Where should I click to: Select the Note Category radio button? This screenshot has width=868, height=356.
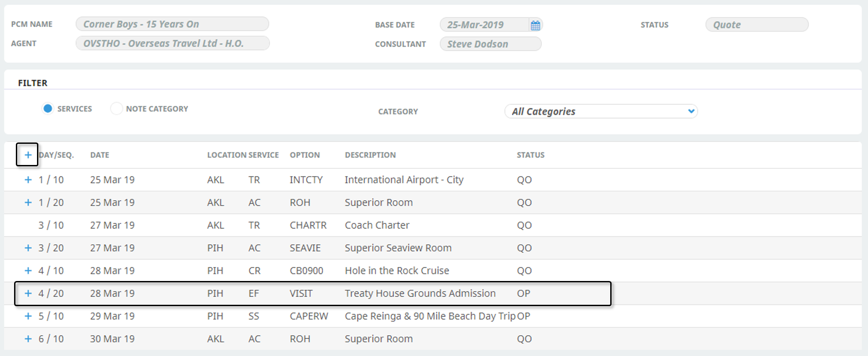click(x=116, y=109)
